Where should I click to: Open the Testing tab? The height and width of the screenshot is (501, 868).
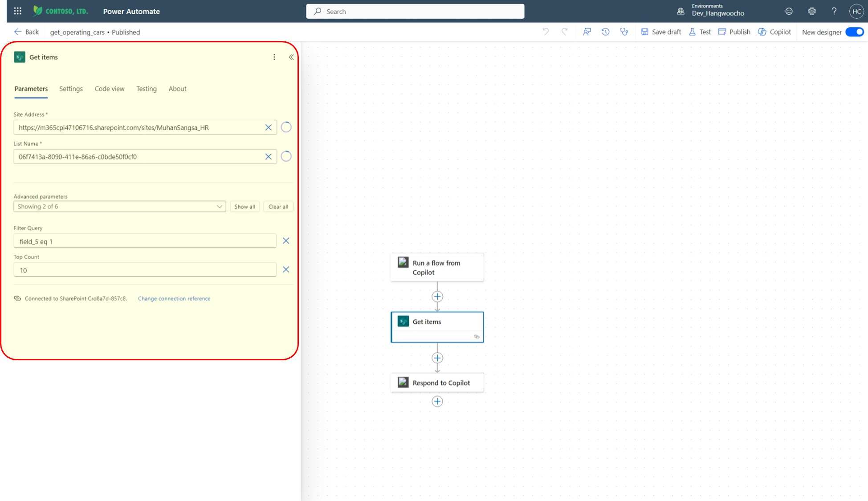(147, 89)
